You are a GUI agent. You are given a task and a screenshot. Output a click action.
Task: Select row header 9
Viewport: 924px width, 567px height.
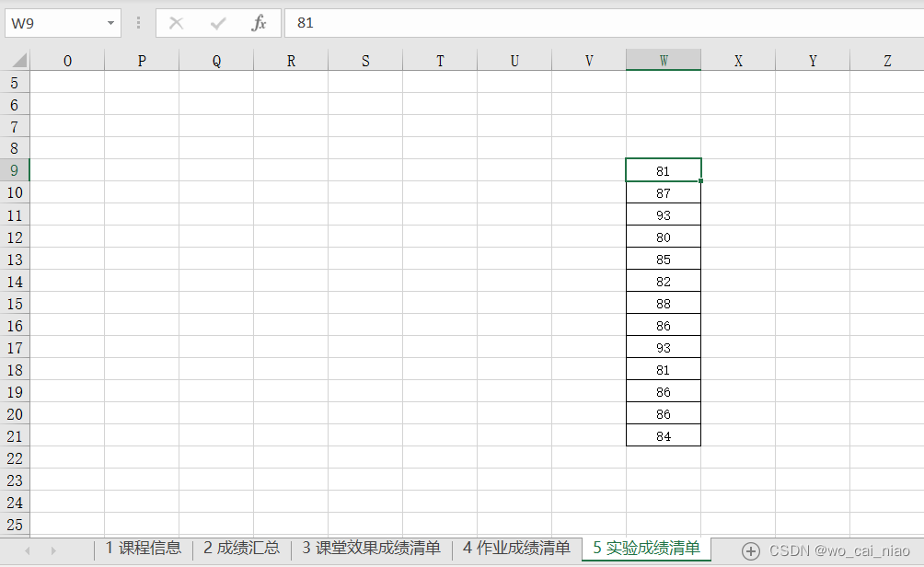pyautogui.click(x=15, y=170)
